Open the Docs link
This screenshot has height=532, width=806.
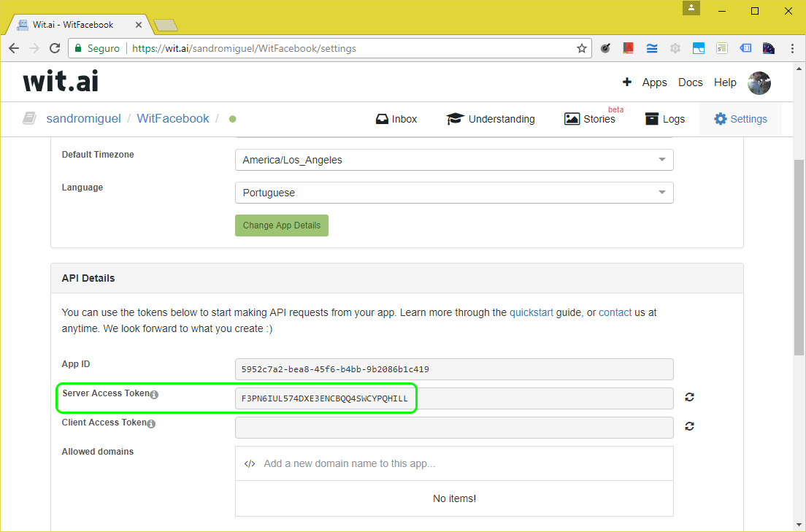coord(691,82)
